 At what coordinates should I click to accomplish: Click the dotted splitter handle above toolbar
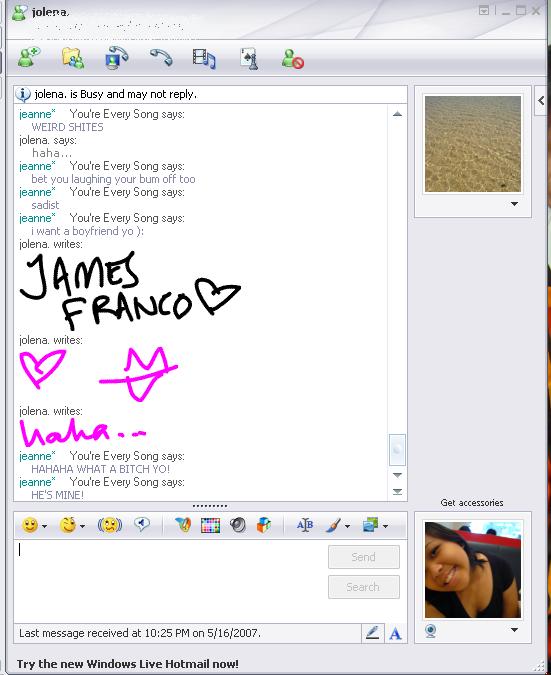pos(210,506)
